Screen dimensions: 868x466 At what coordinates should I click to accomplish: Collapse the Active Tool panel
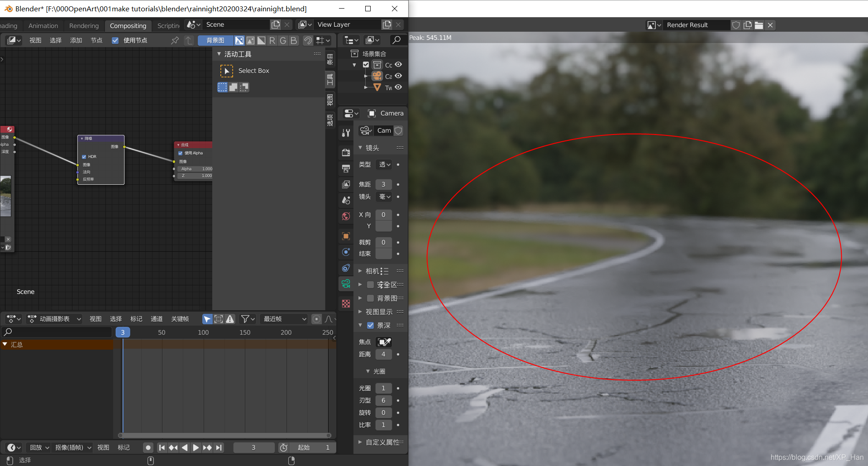click(x=219, y=54)
